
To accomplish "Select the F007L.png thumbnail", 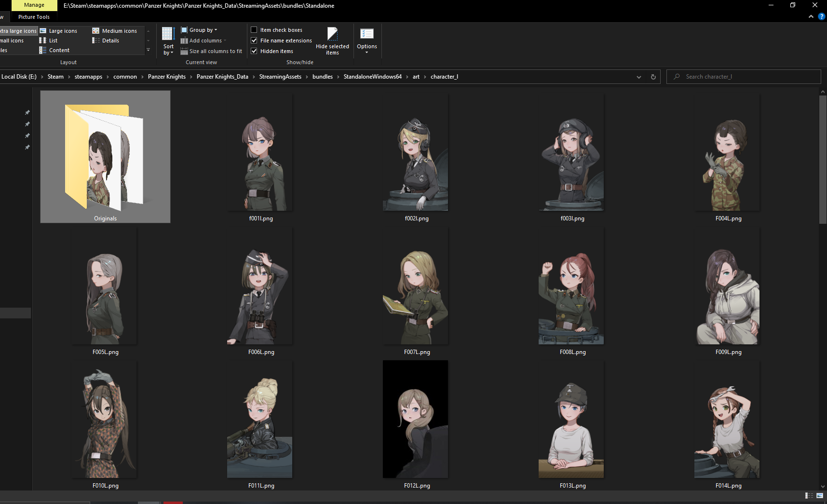I will click(416, 286).
